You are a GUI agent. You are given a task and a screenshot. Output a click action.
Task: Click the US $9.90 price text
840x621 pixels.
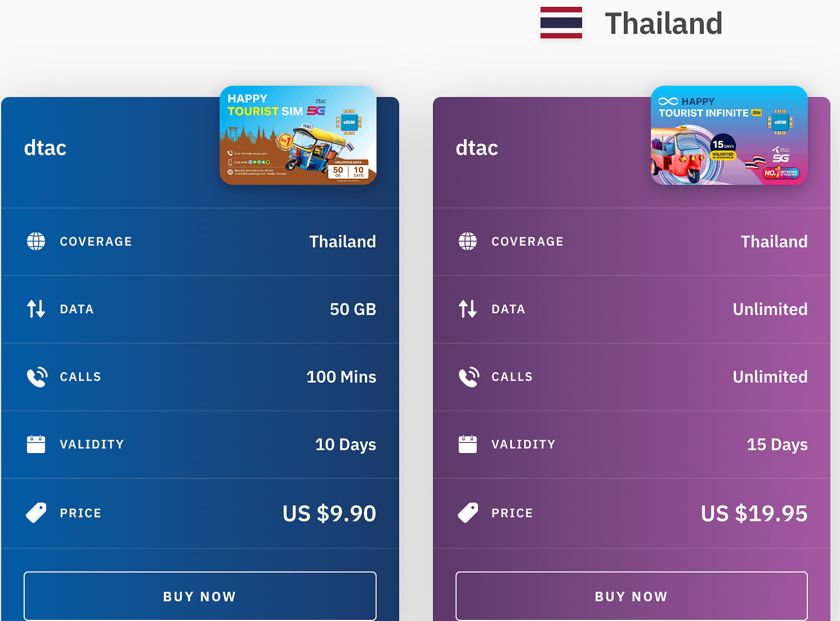coord(329,513)
